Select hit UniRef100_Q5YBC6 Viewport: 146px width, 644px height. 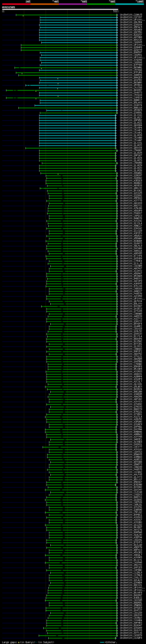point(131,85)
